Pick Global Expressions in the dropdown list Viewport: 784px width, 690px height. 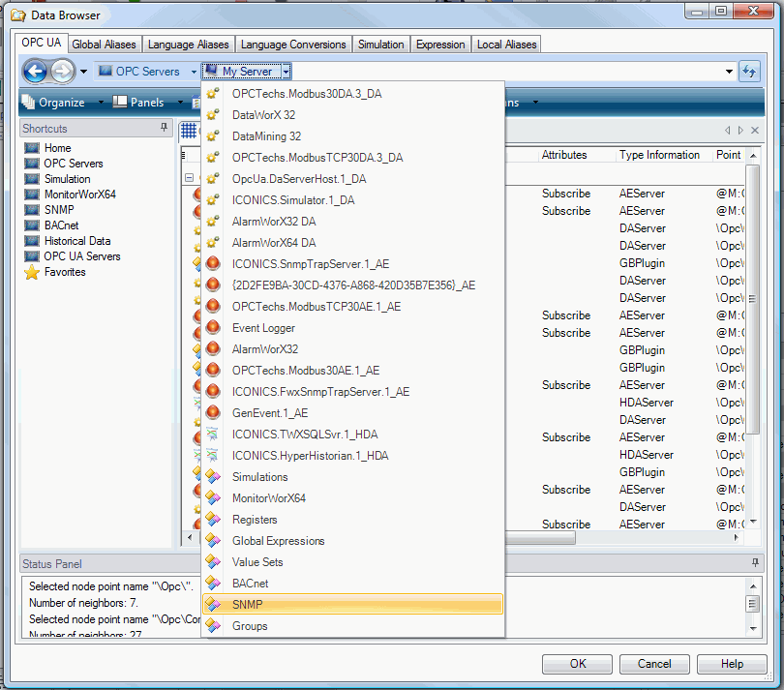click(278, 541)
